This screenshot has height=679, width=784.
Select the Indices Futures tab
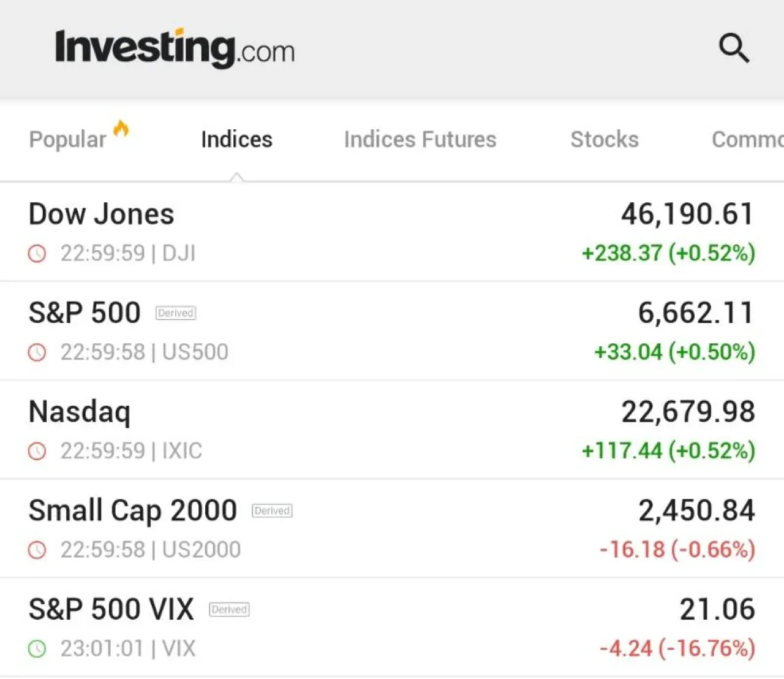420,140
